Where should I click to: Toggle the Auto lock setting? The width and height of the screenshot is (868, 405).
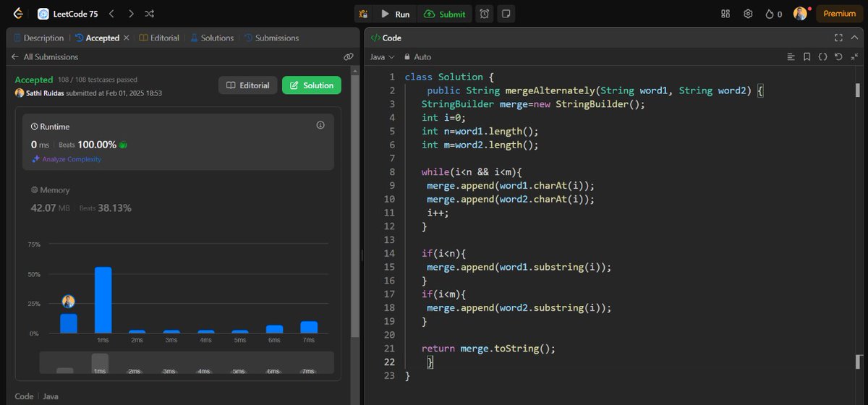tap(418, 56)
